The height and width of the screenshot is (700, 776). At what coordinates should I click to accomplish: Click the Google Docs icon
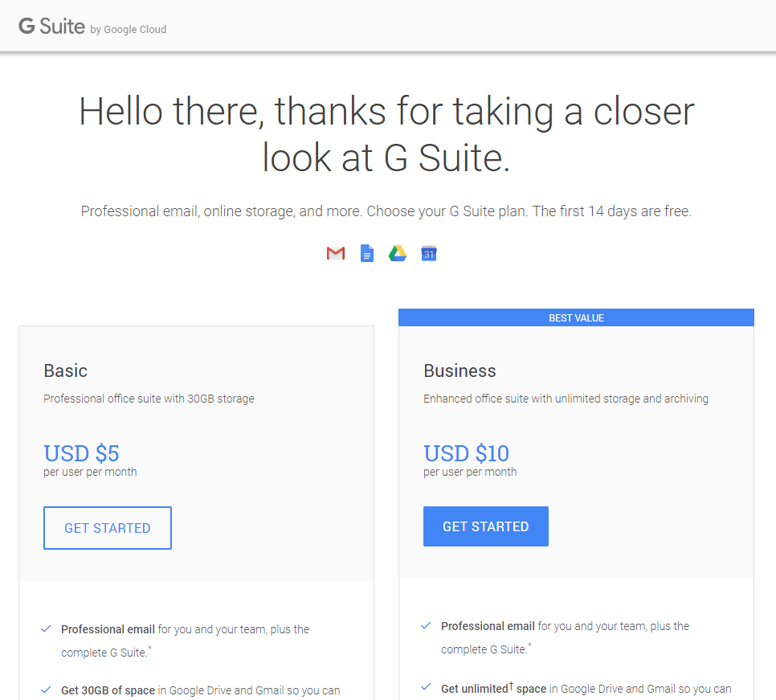coord(367,253)
